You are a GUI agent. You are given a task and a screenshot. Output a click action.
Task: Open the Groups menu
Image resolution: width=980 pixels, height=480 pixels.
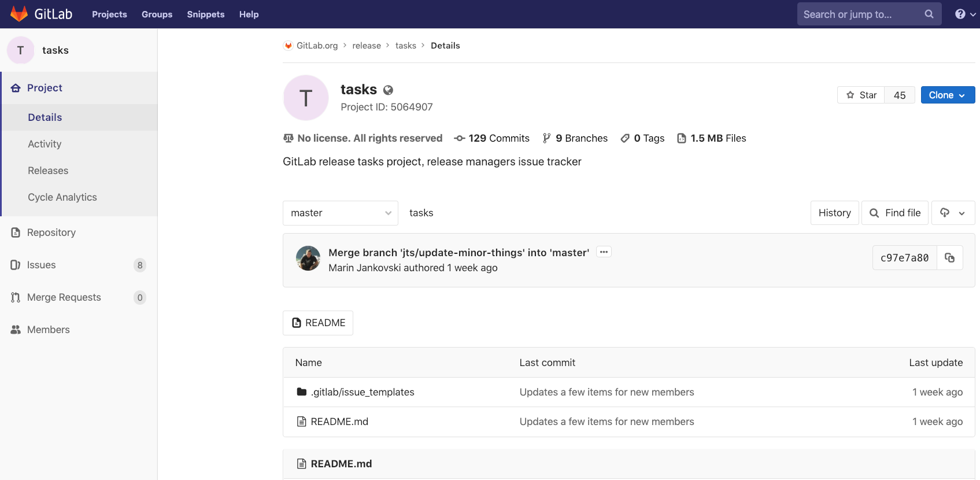coord(157,14)
